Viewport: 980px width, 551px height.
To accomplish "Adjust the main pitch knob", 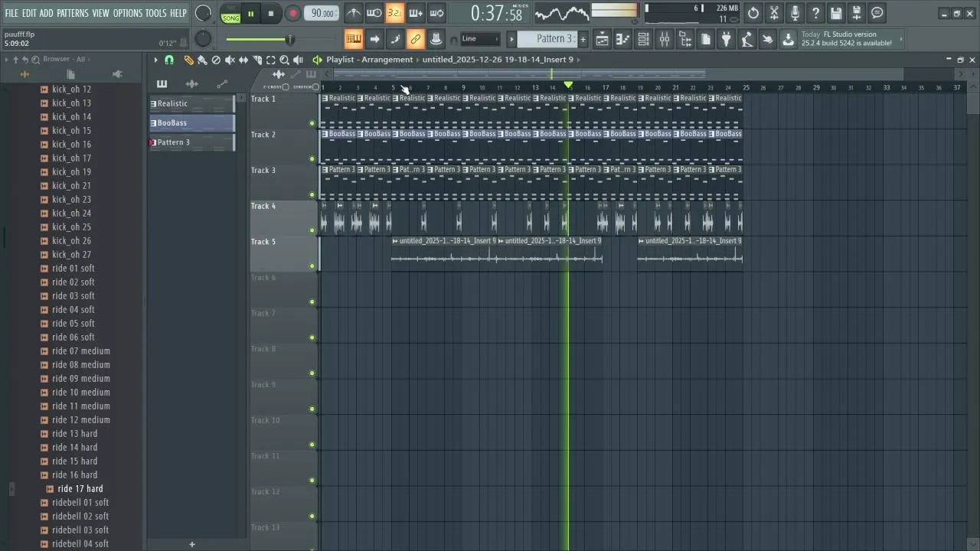I will pyautogui.click(x=203, y=39).
